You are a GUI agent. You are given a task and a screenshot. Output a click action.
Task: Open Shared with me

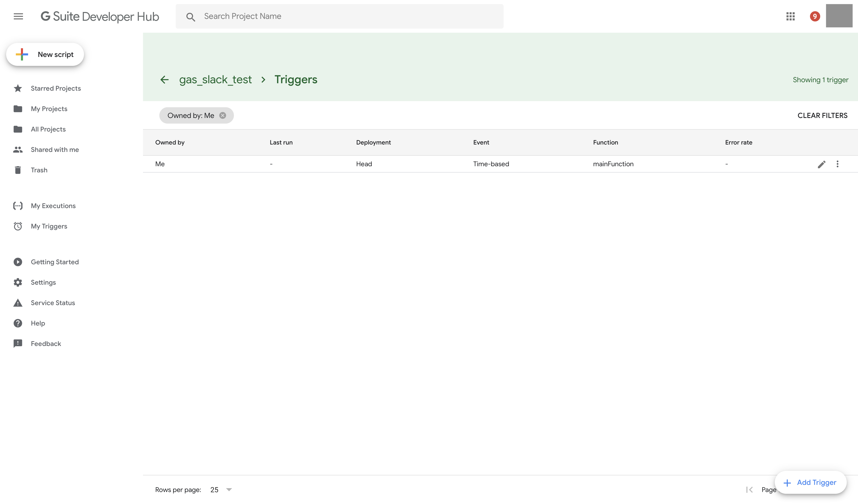pyautogui.click(x=55, y=150)
